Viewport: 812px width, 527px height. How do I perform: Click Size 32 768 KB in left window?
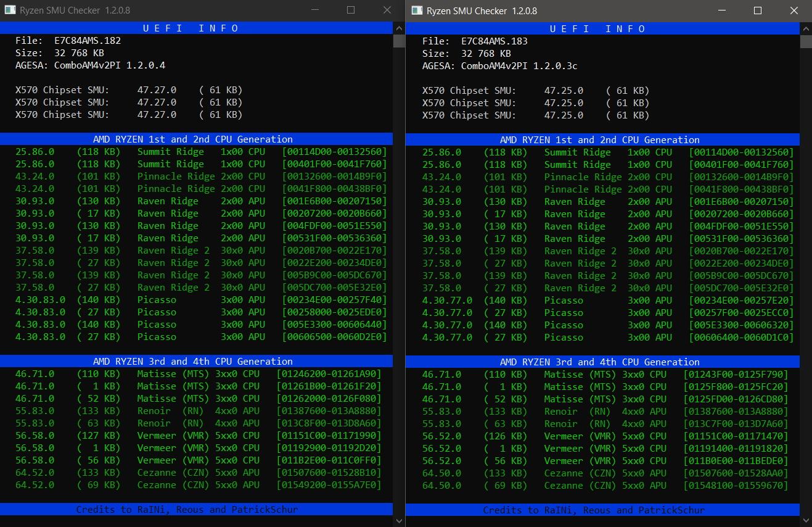[x=60, y=53]
